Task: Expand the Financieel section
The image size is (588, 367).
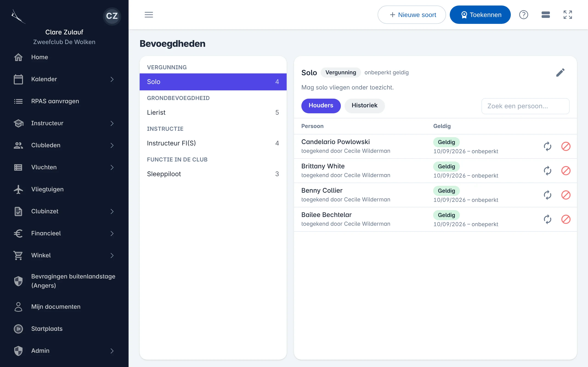Action: 64,233
